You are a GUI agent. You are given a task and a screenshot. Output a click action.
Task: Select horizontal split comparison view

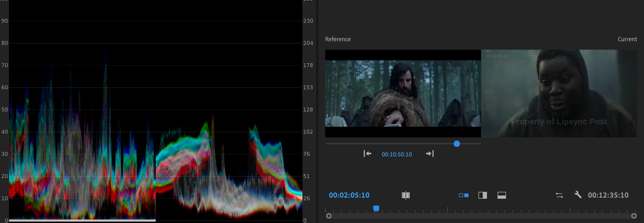coord(502,195)
